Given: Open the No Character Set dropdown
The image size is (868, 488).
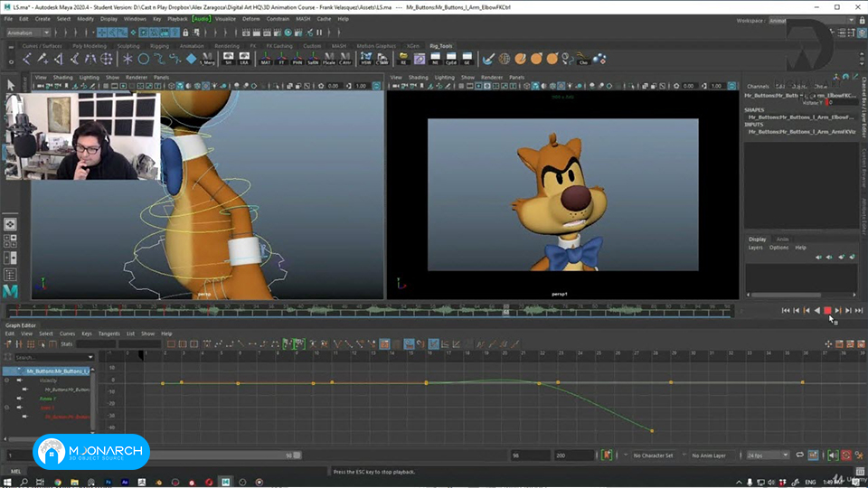Looking at the screenshot, I should coord(625,455).
